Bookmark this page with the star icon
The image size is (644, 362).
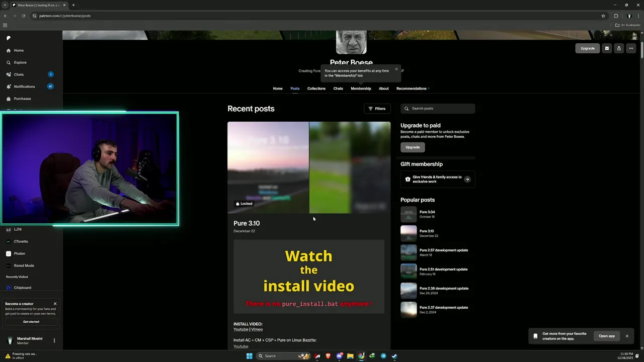point(603,16)
